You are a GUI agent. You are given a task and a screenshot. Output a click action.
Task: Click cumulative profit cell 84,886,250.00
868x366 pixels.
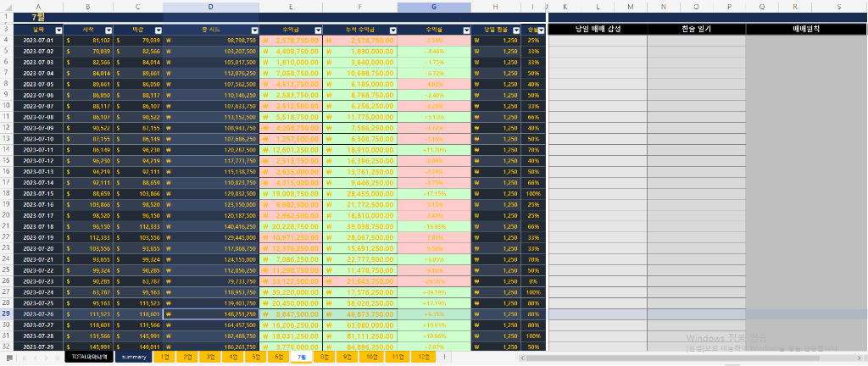[x=359, y=347]
